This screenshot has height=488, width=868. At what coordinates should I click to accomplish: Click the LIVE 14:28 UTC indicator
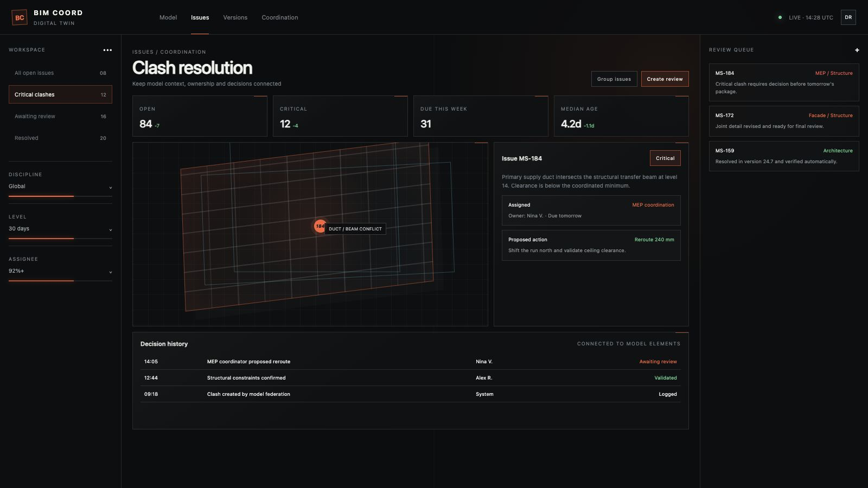(x=806, y=17)
